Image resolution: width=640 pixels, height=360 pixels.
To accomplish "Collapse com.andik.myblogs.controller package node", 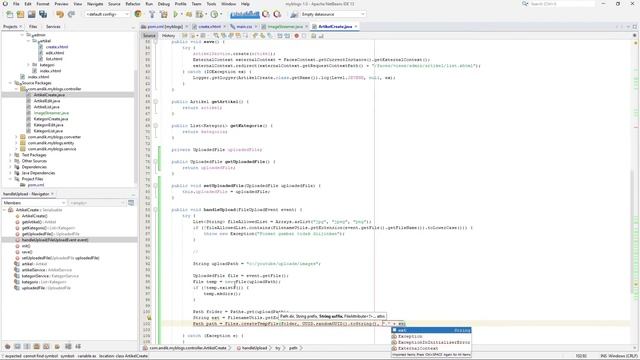I will click(16, 89).
